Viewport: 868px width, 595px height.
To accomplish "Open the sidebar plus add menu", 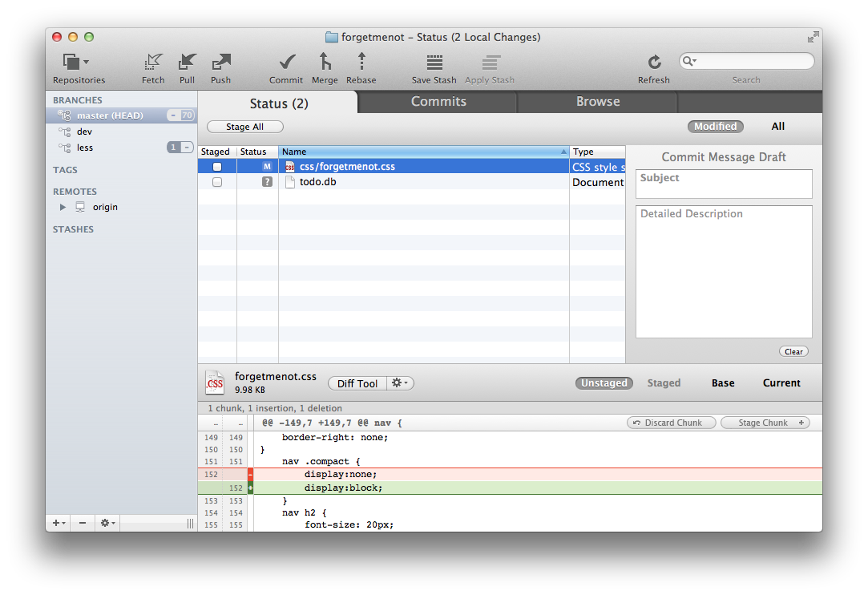I will click(59, 522).
